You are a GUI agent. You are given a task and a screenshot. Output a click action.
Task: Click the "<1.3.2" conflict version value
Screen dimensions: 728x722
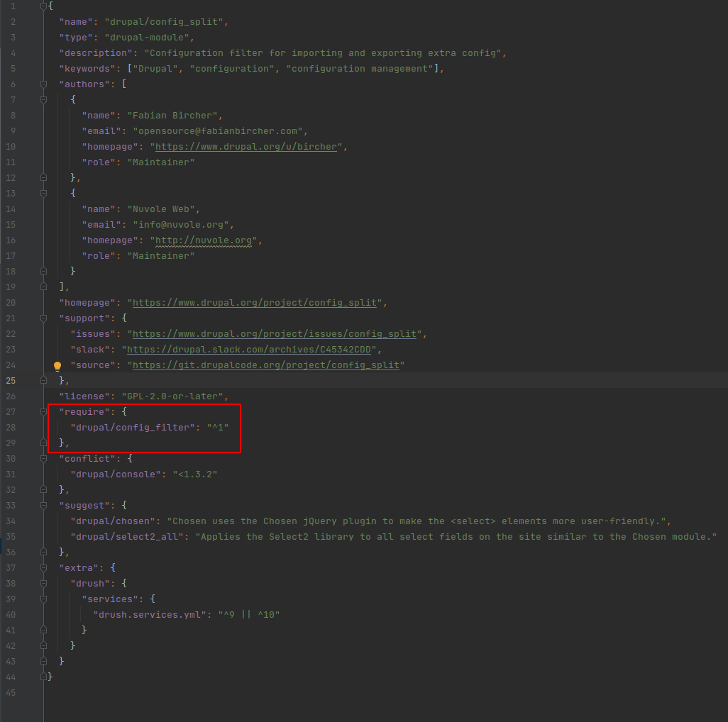pos(195,474)
